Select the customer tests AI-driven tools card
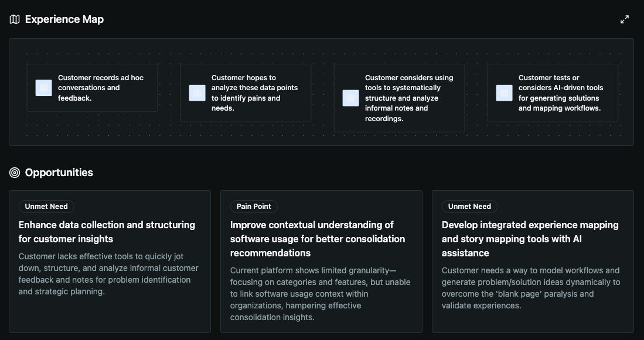Screen dimensions: 644x340 click(x=553, y=92)
